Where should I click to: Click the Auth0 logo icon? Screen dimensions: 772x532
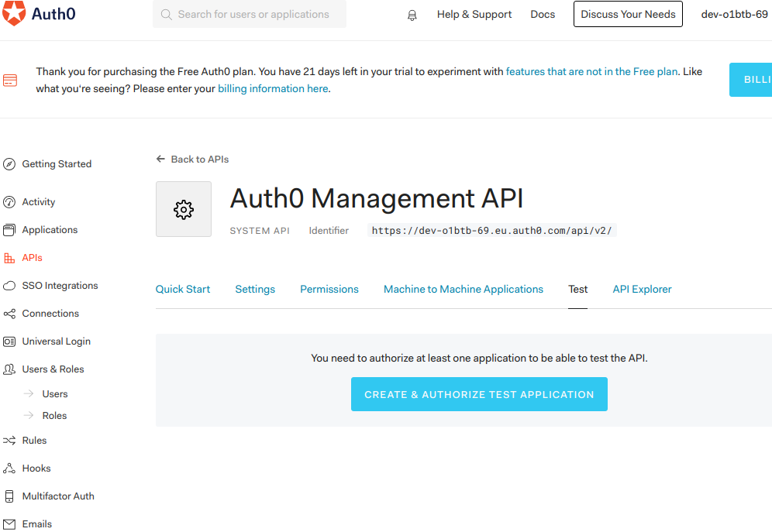13,14
